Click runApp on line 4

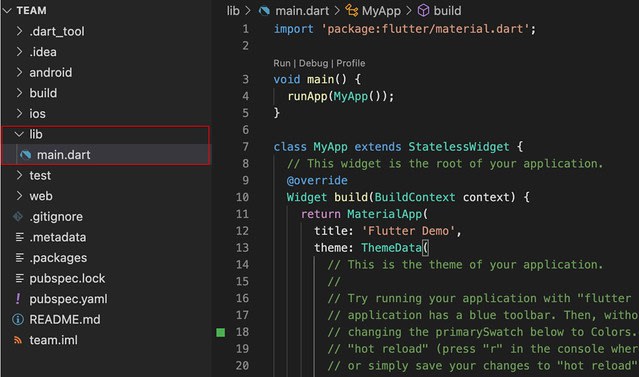tap(307, 97)
